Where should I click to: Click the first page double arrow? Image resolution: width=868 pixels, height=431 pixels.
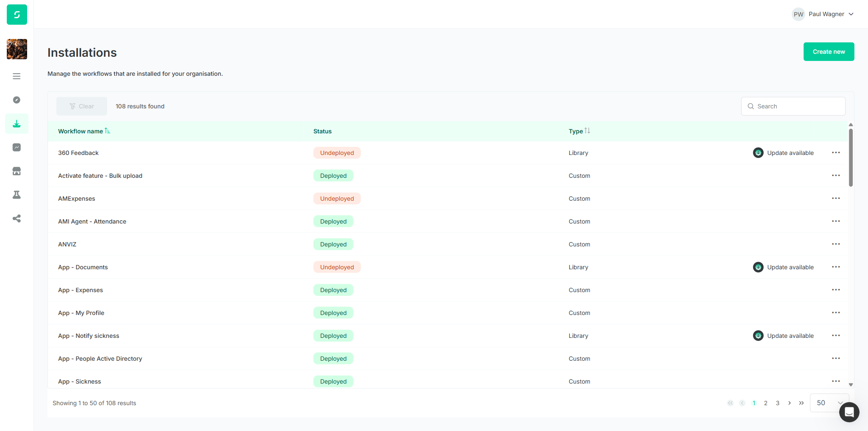tap(730, 403)
